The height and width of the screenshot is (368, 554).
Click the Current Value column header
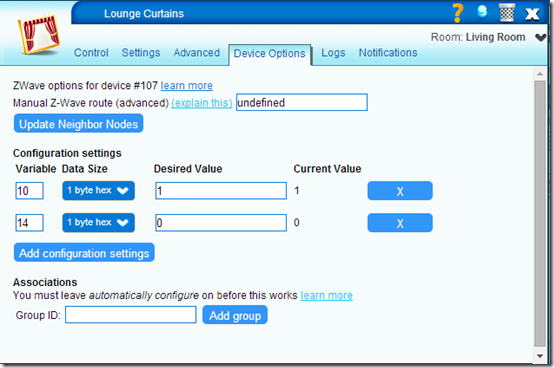tap(327, 169)
